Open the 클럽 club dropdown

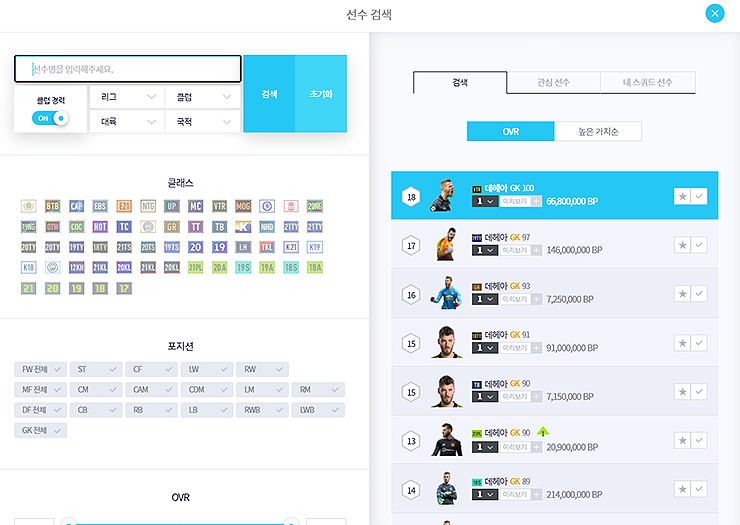(203, 97)
